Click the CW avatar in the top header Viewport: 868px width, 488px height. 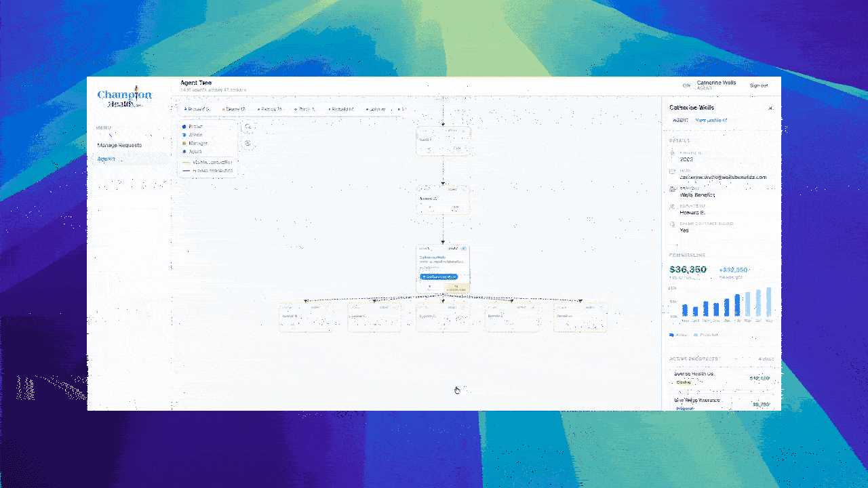[x=686, y=84]
